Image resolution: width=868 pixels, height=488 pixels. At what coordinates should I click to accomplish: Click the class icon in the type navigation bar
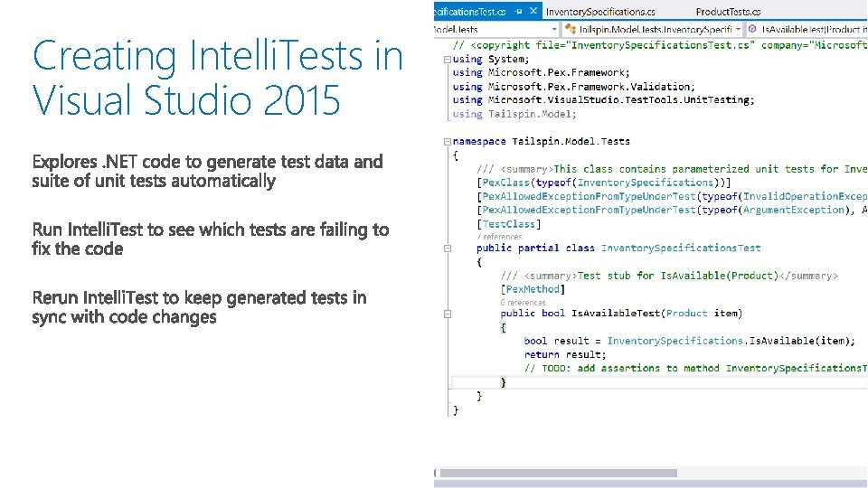[x=571, y=29]
